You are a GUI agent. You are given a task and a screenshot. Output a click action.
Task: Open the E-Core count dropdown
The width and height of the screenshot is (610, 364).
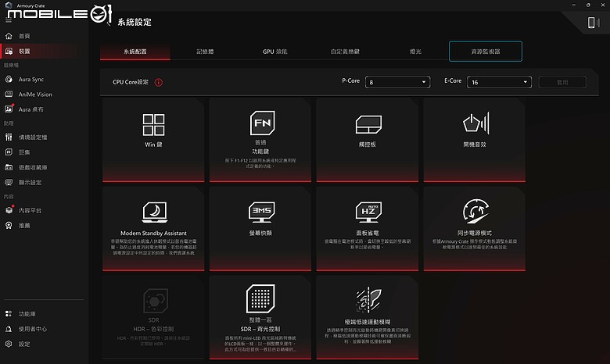pos(499,82)
